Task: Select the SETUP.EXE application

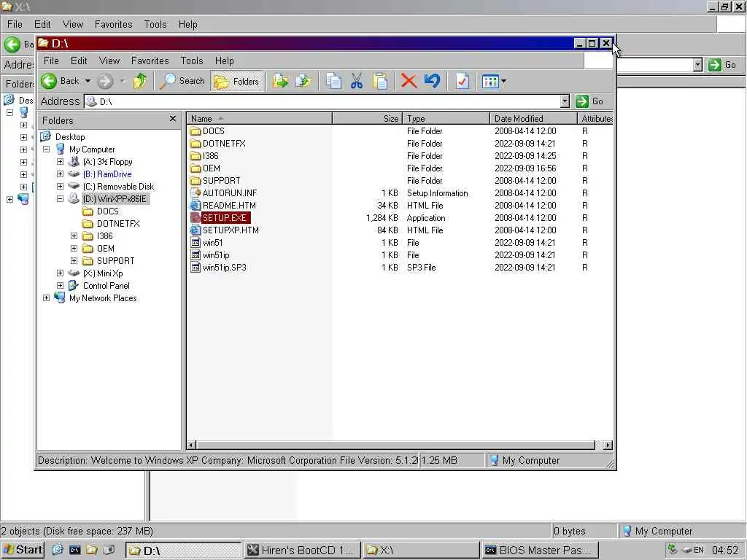Action: (x=225, y=217)
